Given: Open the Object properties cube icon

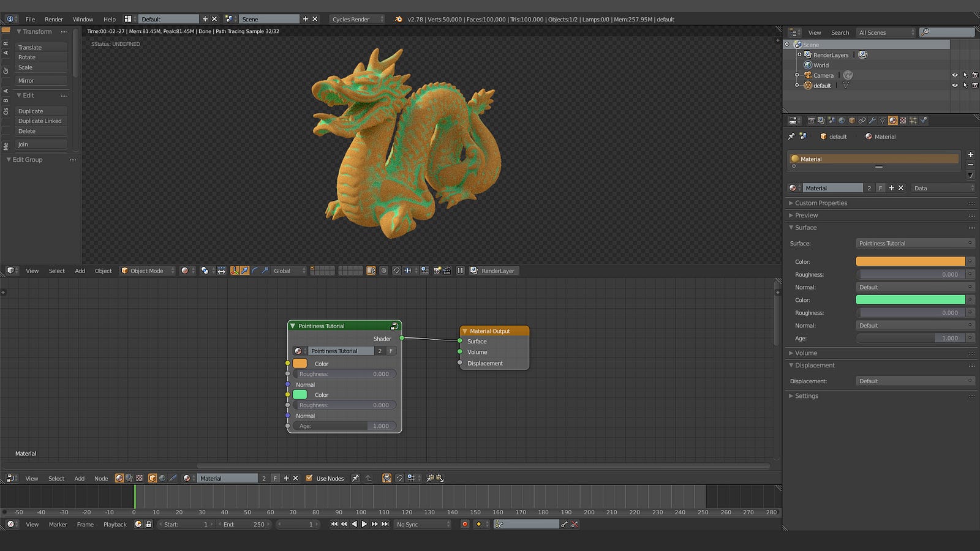Looking at the screenshot, I should coord(851,121).
